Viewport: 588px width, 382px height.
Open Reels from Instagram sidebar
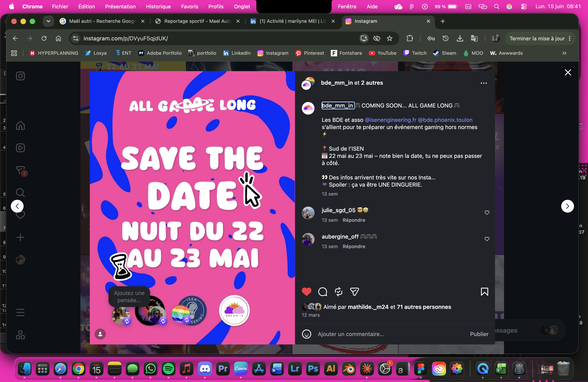point(20,148)
